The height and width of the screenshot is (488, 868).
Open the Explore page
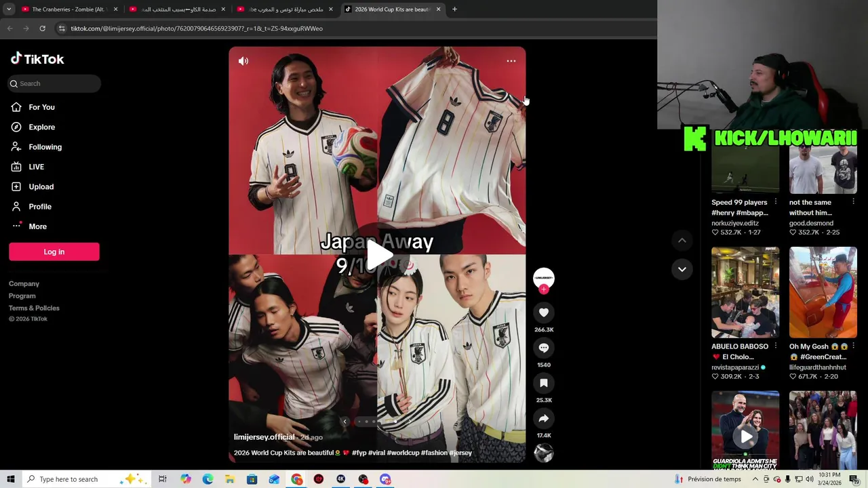[41, 127]
